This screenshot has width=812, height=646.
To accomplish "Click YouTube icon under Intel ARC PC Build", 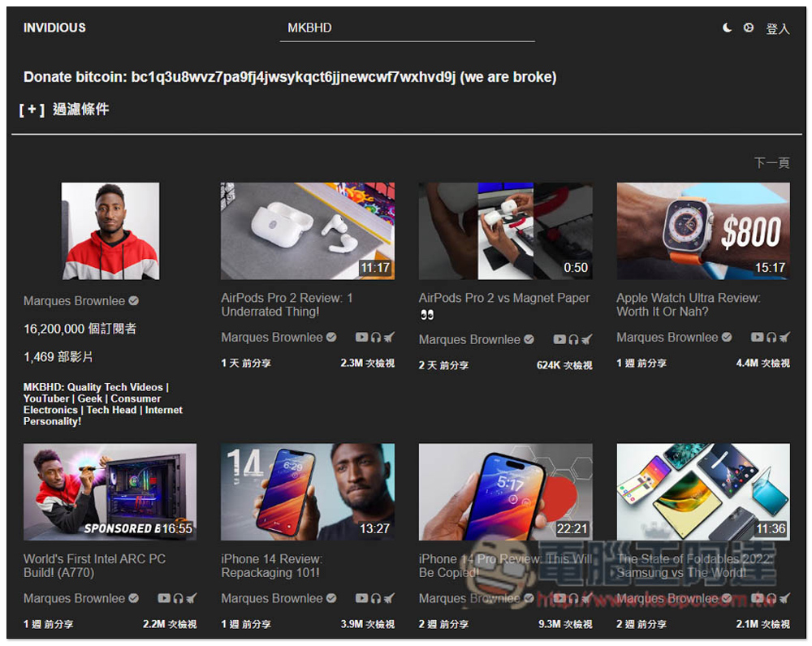I will tap(164, 599).
